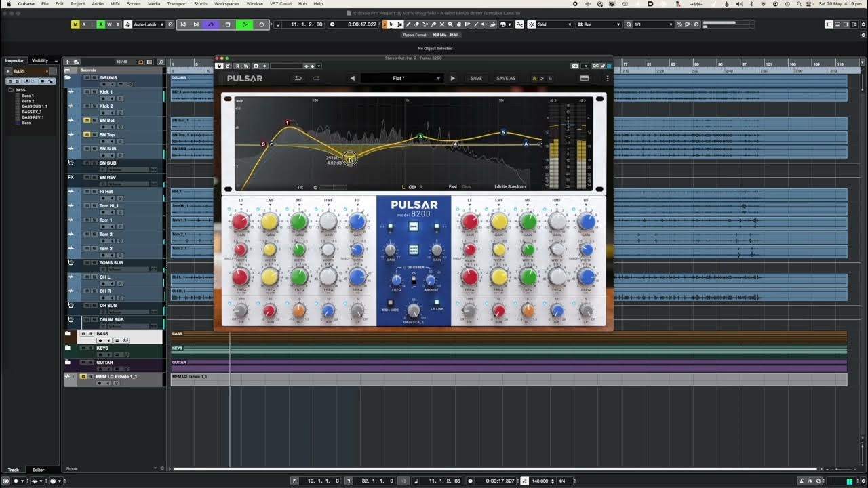Open the Project menu

click(78, 4)
